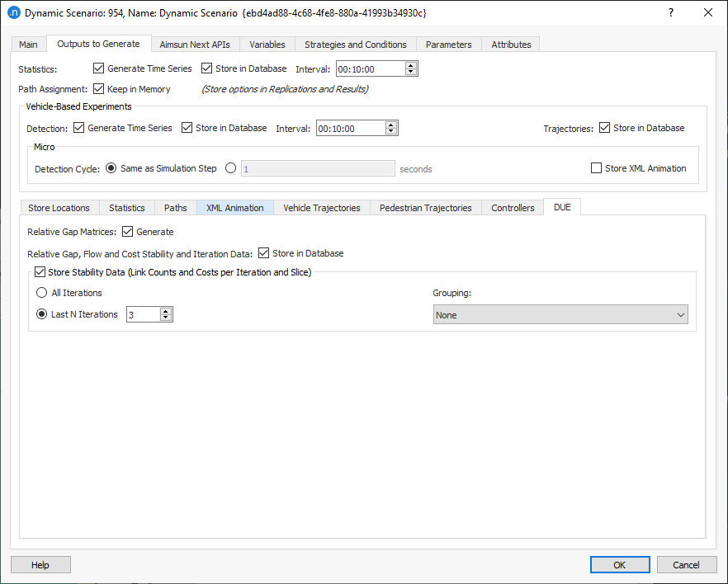Open the Grouping dropdown showing None
This screenshot has height=584, width=728.
pyautogui.click(x=560, y=314)
